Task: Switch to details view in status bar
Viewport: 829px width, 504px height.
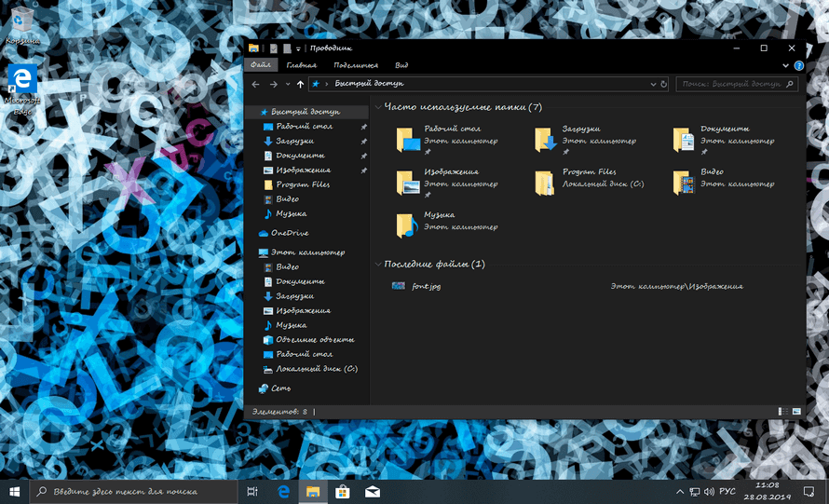Action: click(783, 412)
